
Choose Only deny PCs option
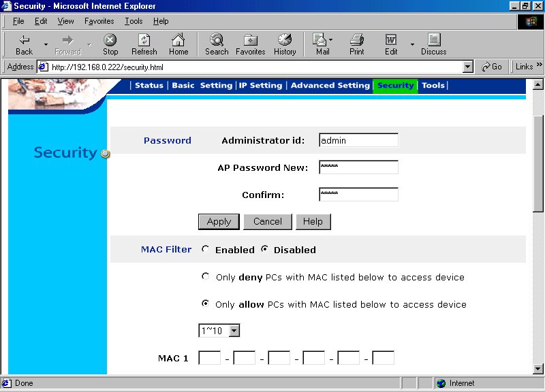pos(206,277)
